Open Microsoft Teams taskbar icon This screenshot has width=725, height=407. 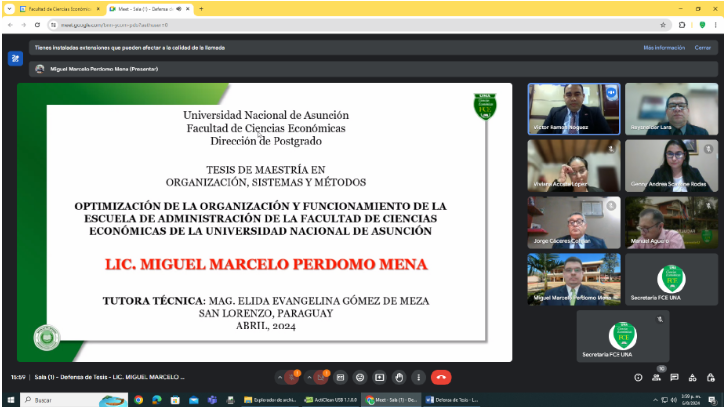click(x=212, y=400)
